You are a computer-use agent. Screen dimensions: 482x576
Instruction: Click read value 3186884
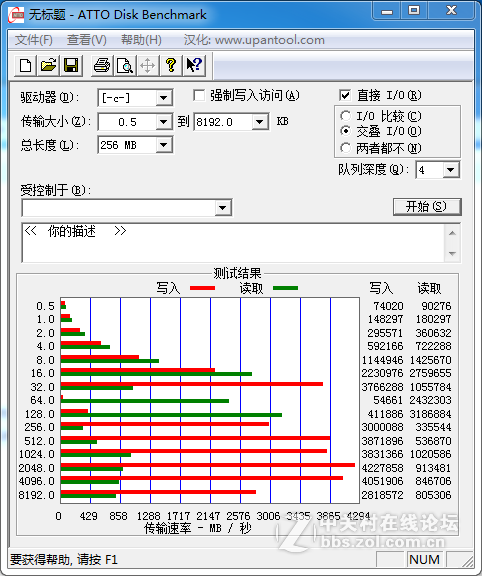point(431,414)
